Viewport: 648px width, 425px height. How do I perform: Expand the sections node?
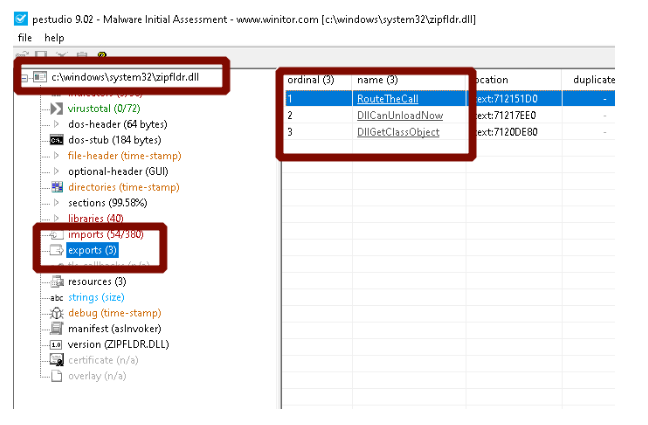coord(57,203)
